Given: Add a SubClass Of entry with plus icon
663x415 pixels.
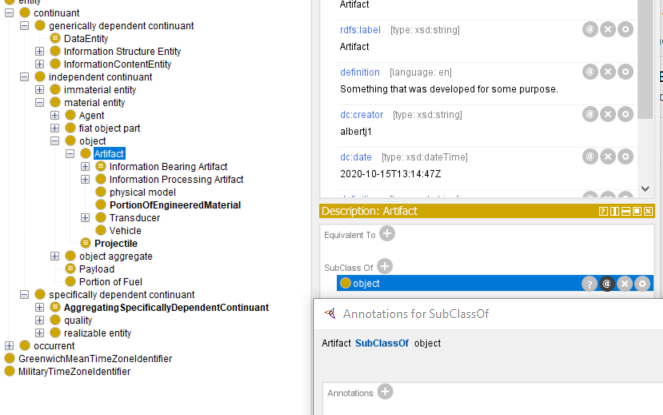Looking at the screenshot, I should (384, 266).
